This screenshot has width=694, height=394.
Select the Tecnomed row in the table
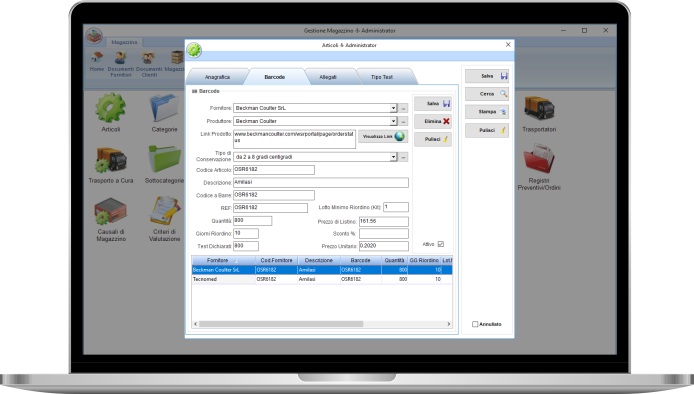pos(322,279)
